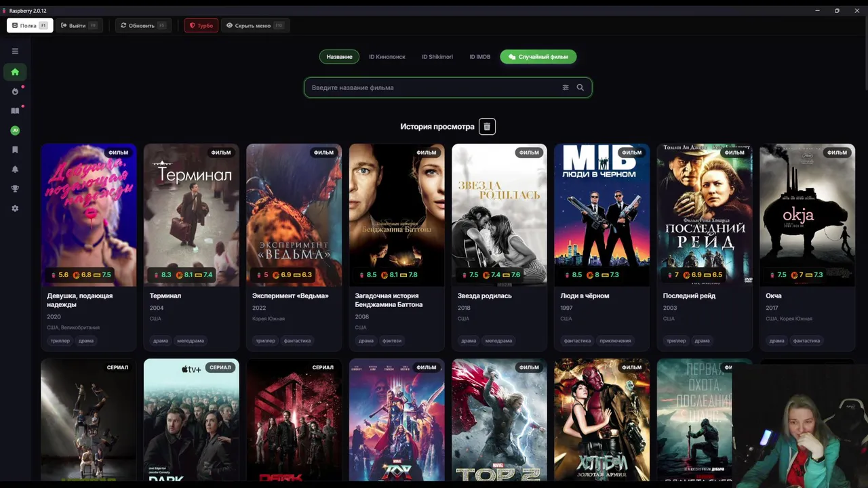This screenshot has width=868, height=488.
Task: Open the Звезда родилась poster
Action: [x=499, y=215]
